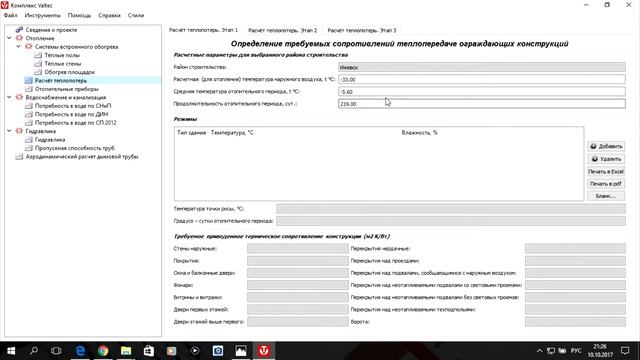Image resolution: width=640 pixels, height=360 pixels.
Task: Click the average temperature field with -5.60
Action: [482, 92]
